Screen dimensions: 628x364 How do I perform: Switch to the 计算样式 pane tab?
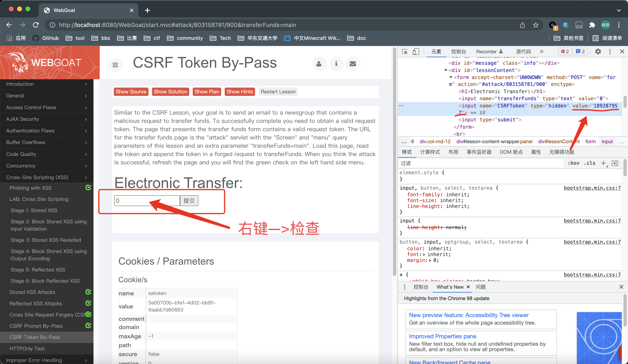pos(430,152)
